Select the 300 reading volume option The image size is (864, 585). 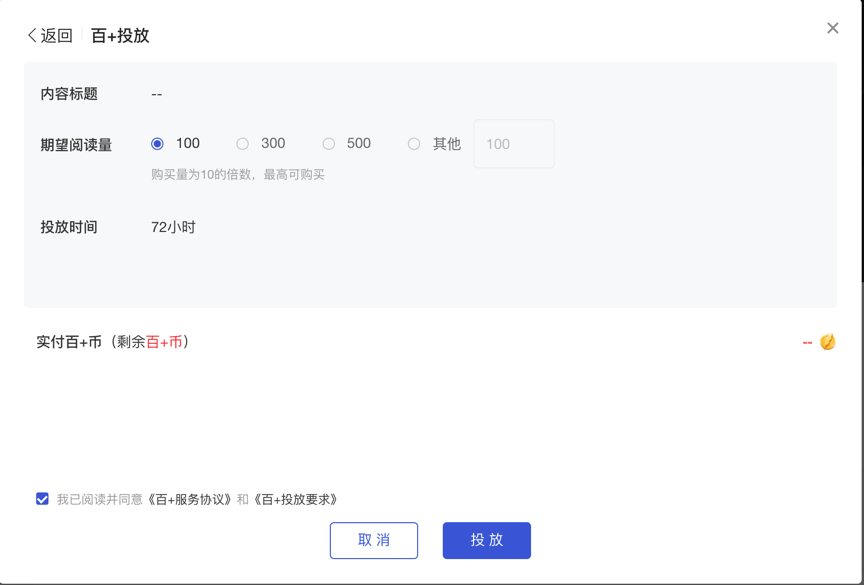pyautogui.click(x=242, y=144)
